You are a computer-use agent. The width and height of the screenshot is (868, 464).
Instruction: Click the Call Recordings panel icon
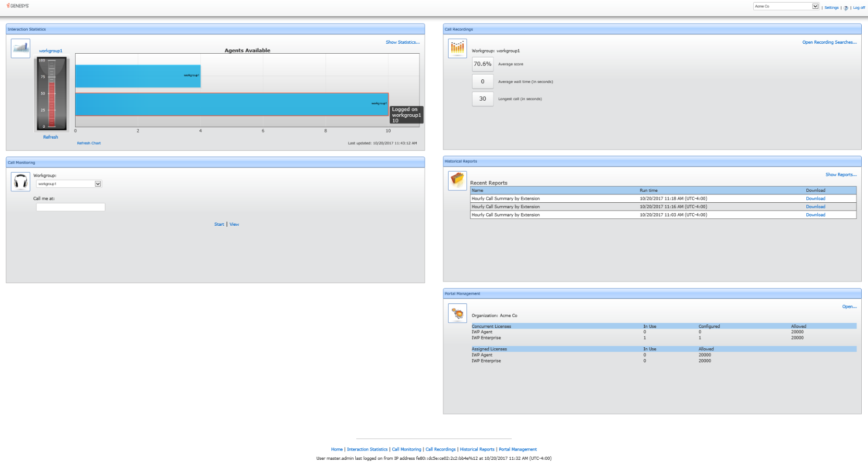[x=457, y=48]
